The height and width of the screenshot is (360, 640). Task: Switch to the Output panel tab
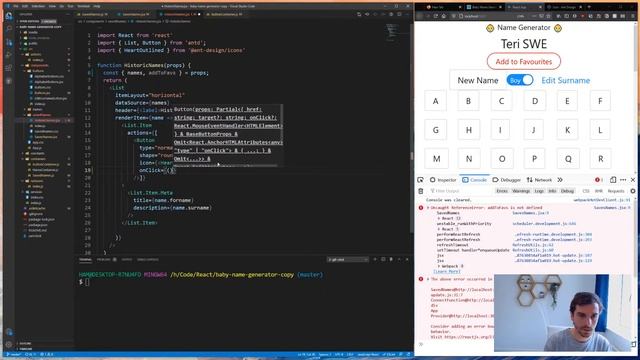pos(127,260)
